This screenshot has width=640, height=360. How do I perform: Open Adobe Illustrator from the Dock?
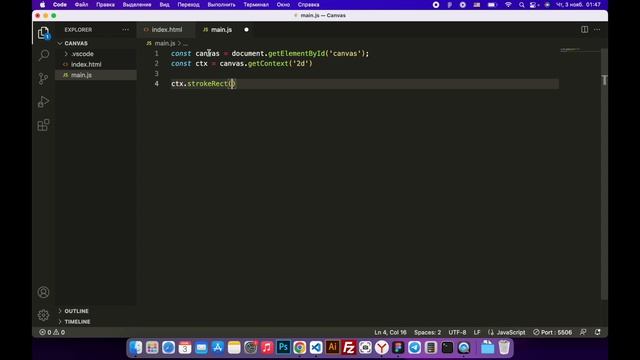[x=332, y=347]
